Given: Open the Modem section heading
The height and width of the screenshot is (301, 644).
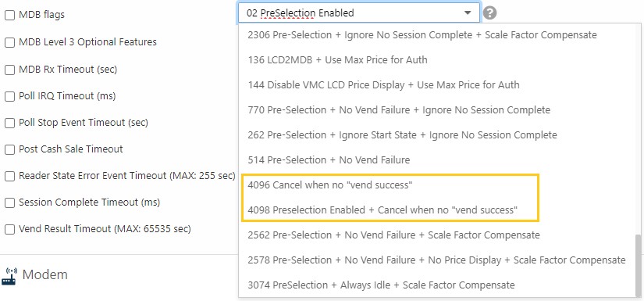Looking at the screenshot, I should click(x=44, y=274).
